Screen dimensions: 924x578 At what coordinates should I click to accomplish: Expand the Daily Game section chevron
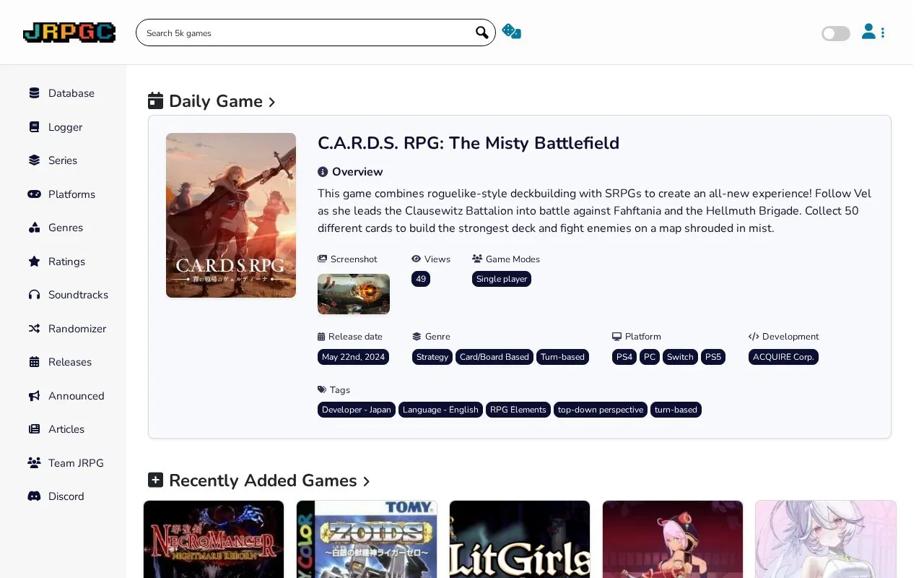(271, 103)
